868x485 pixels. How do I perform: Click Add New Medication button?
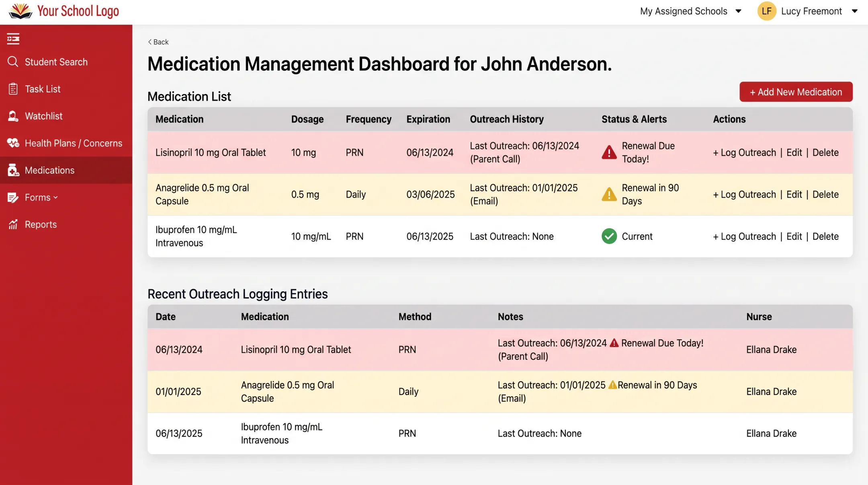click(796, 92)
